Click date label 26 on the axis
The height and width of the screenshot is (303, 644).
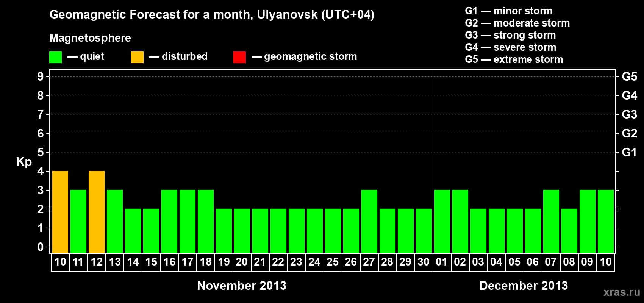pos(351,262)
